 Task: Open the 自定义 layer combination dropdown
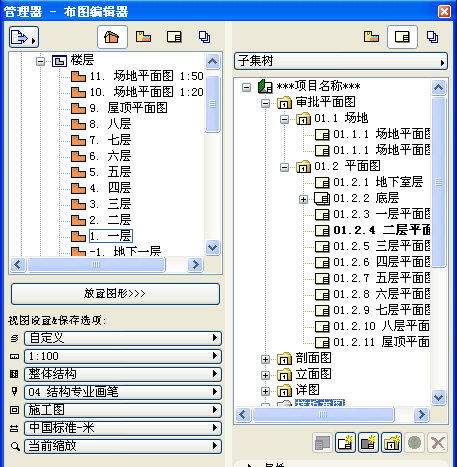tap(123, 338)
